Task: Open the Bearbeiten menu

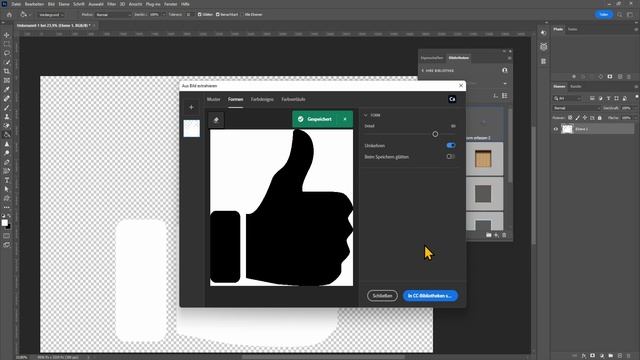Action: (x=34, y=4)
